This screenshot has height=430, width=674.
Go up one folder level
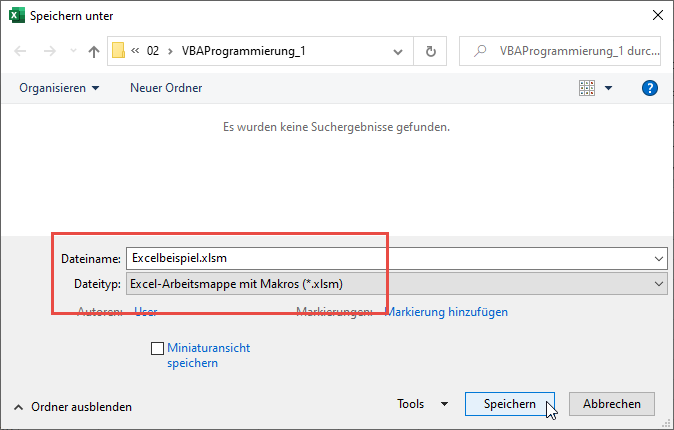pos(94,51)
